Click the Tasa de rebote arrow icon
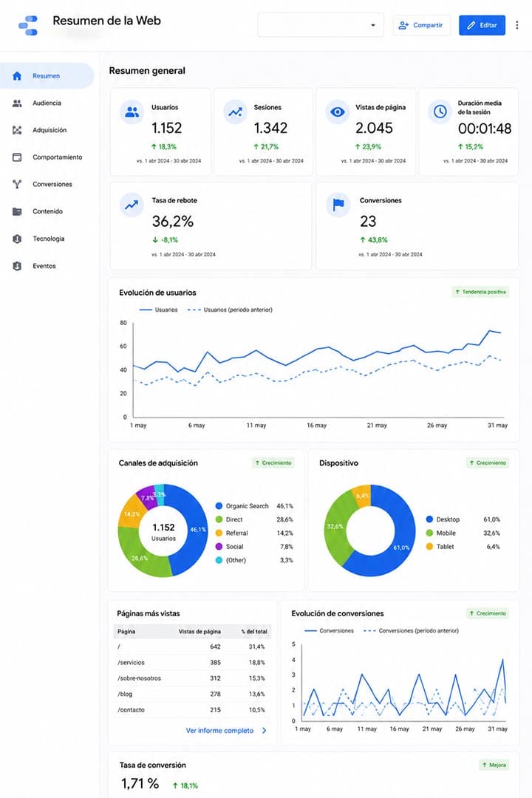 [132, 205]
